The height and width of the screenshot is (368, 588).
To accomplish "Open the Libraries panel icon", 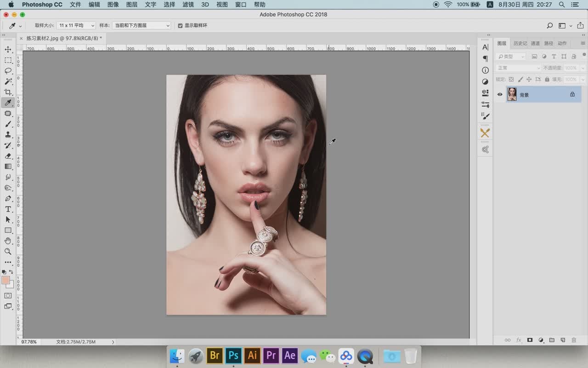I will coord(485,149).
